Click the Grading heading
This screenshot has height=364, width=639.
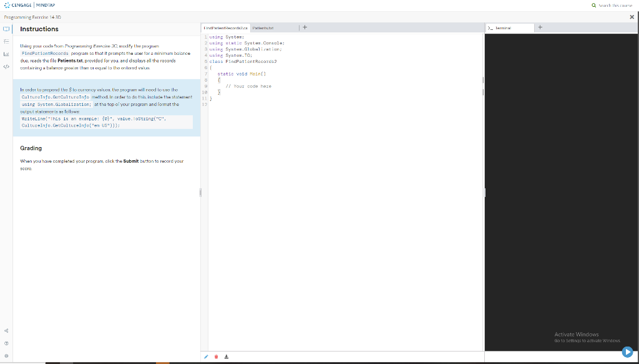(x=31, y=148)
